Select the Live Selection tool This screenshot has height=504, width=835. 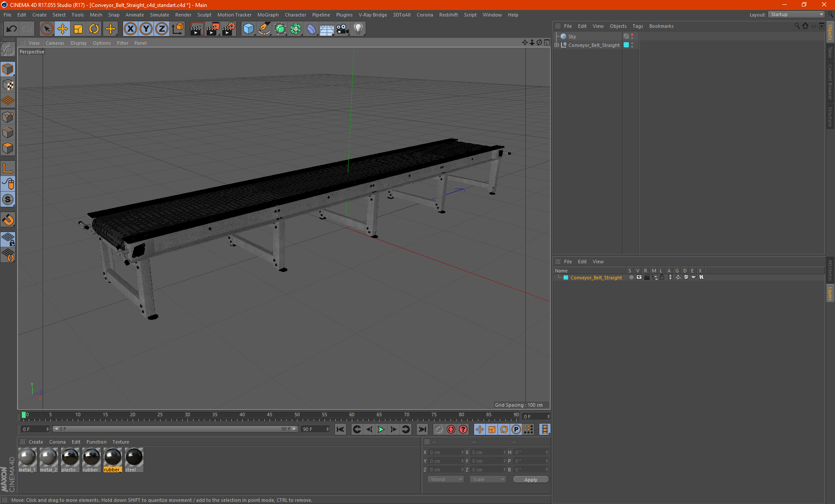point(47,29)
